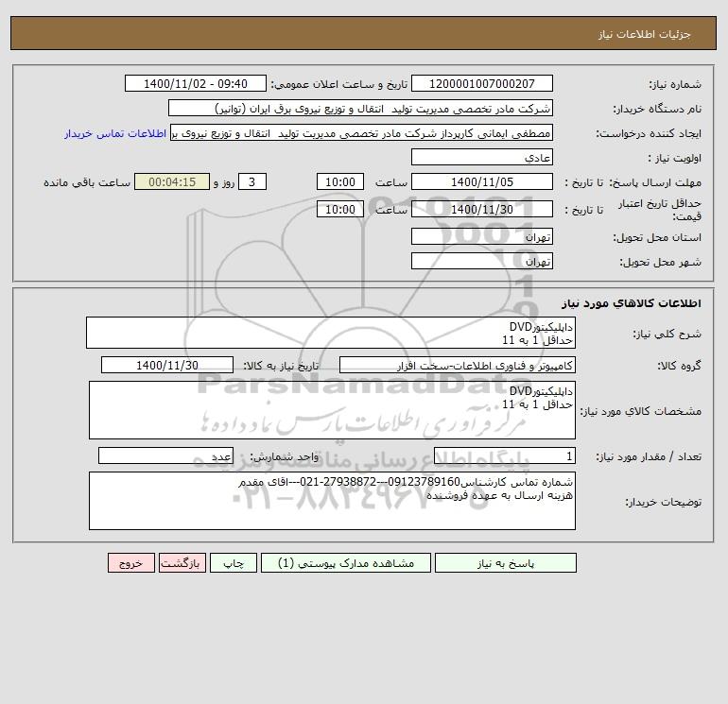Click label استان محل تحویل
The width and height of the screenshot is (728, 704).
(x=657, y=237)
